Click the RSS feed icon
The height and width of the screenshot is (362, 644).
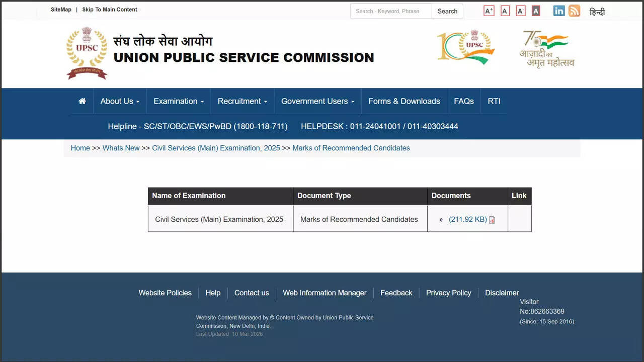[574, 11]
